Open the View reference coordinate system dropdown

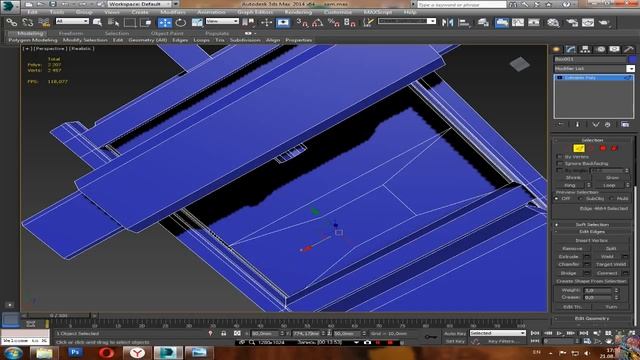[222, 21]
